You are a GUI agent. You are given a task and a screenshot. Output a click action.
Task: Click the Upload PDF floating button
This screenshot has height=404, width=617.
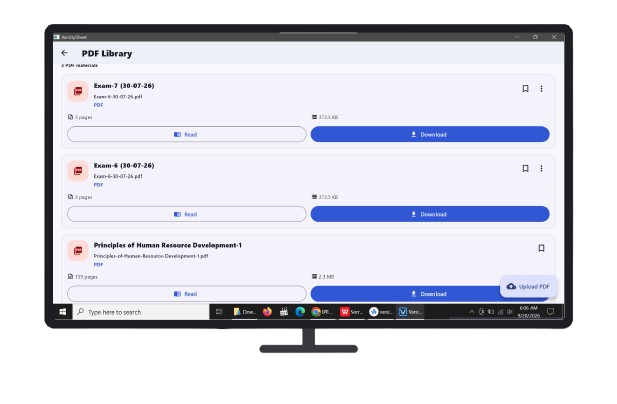[528, 286]
